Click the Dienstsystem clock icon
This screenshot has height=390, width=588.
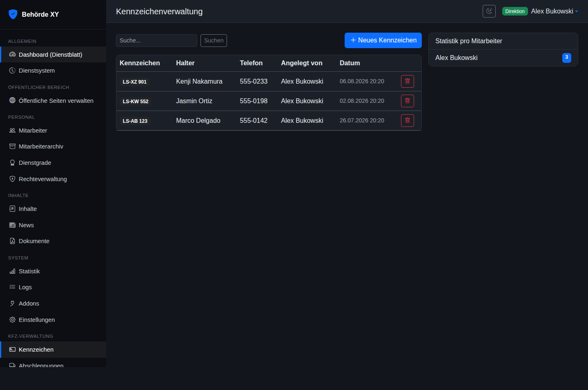12,71
